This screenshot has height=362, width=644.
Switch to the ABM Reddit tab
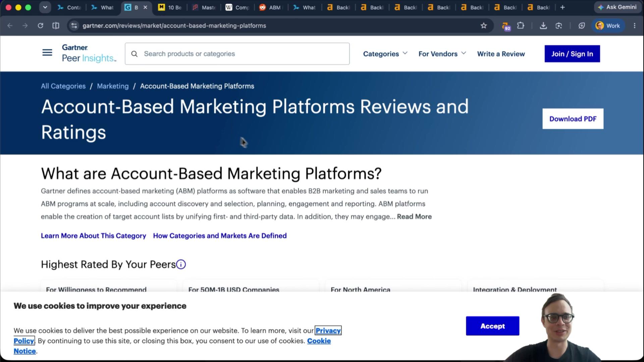click(270, 7)
